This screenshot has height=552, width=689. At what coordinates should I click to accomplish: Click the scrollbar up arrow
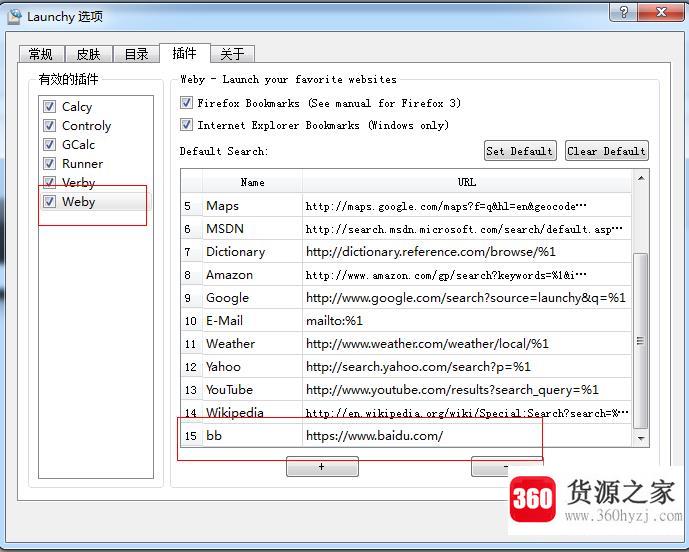coord(641,178)
